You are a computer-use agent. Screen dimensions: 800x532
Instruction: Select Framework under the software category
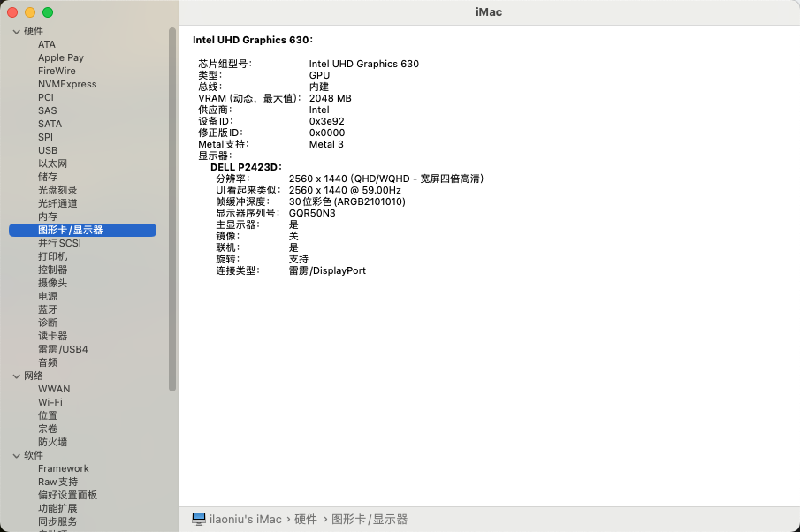click(x=63, y=468)
